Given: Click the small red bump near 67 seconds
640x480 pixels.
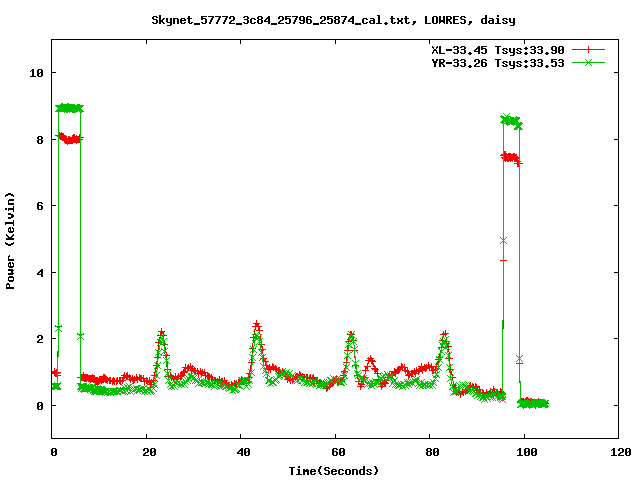Looking at the screenshot, I should (x=370, y=360).
